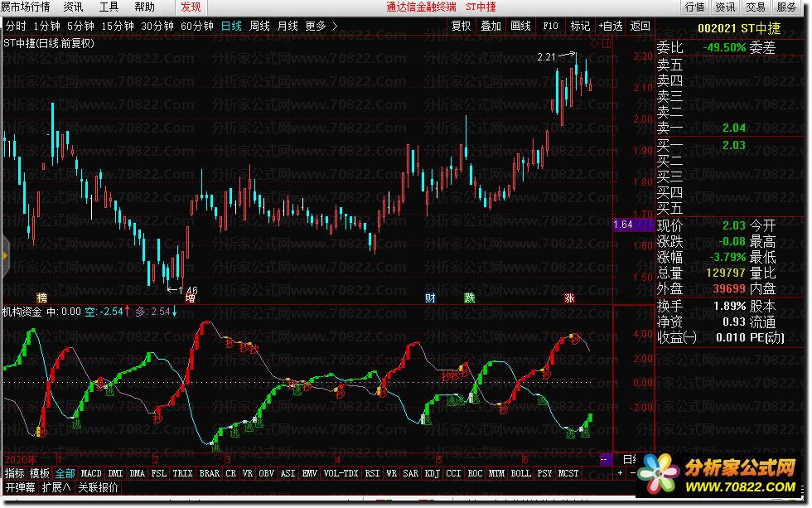Click the 2.04 卖一 ask price
This screenshot has width=812, height=508.
[734, 128]
